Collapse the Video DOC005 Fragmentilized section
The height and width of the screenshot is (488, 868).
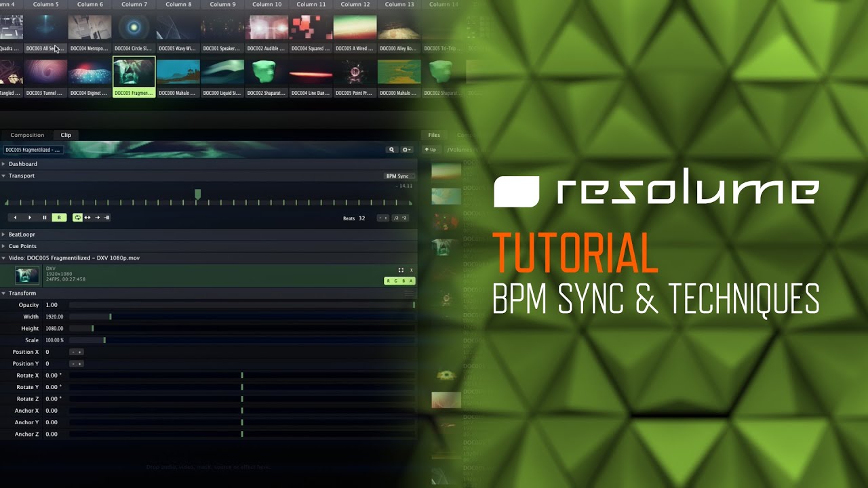click(x=3, y=258)
